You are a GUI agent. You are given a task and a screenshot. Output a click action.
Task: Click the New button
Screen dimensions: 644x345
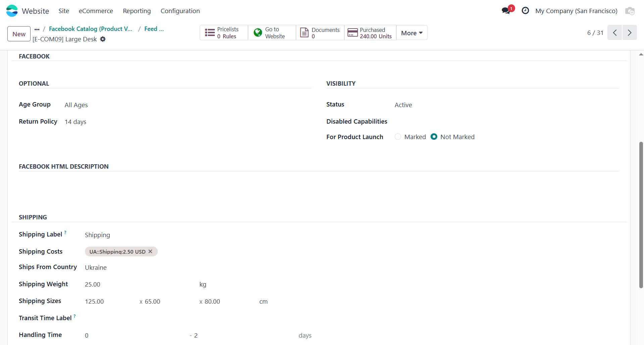tap(19, 34)
